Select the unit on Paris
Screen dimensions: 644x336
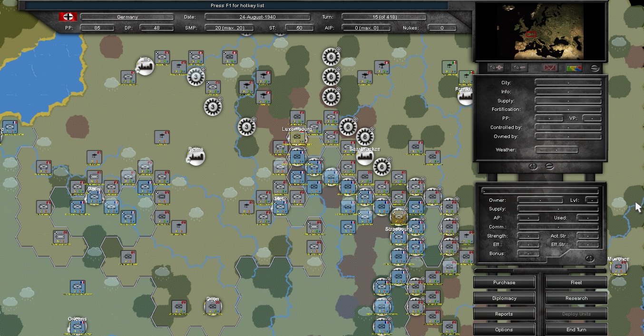pos(94,196)
